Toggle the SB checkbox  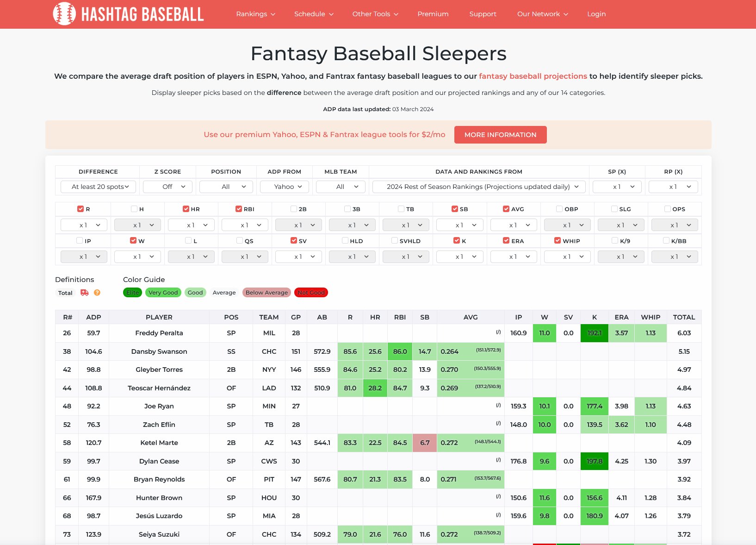coord(455,209)
